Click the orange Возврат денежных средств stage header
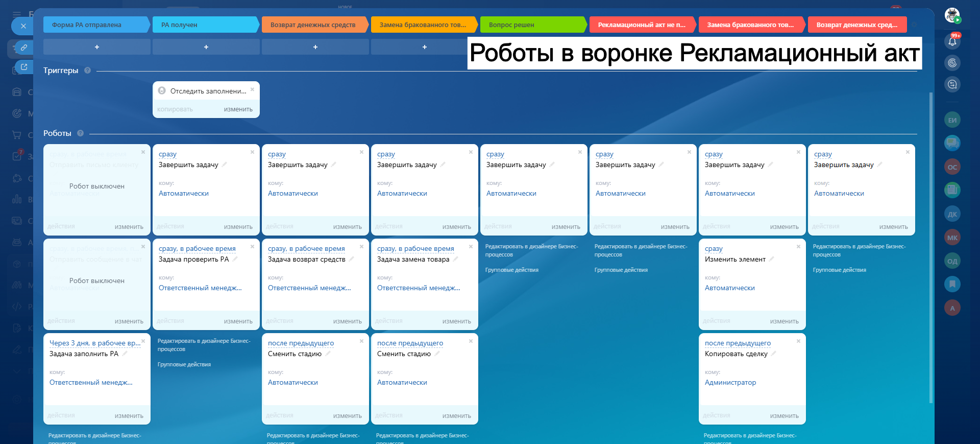The width and height of the screenshot is (980, 444). (x=314, y=25)
